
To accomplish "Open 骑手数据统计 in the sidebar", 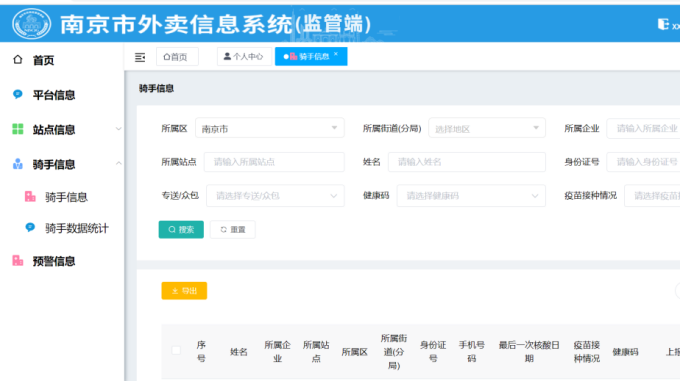I will [x=77, y=228].
